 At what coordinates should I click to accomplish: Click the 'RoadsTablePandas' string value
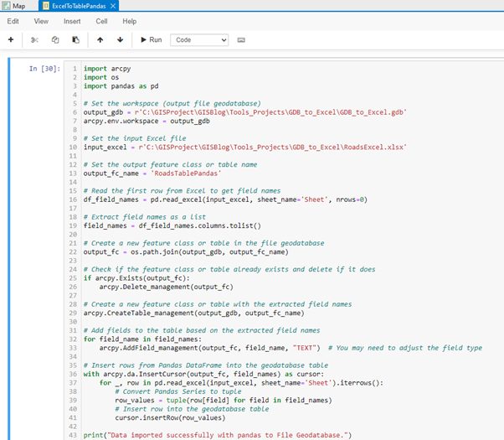click(x=186, y=173)
